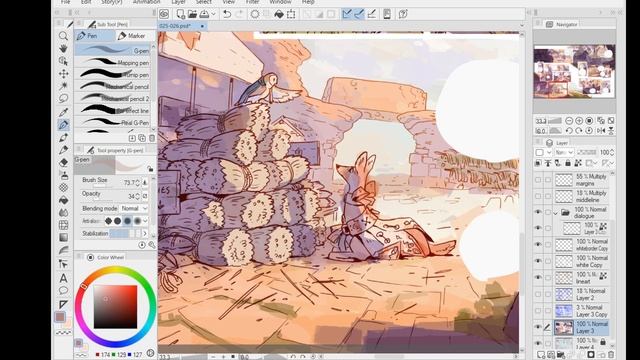Screen dimensions: 640x360
Task: Show the 18% Normal Layer 2
Action: 538,294
